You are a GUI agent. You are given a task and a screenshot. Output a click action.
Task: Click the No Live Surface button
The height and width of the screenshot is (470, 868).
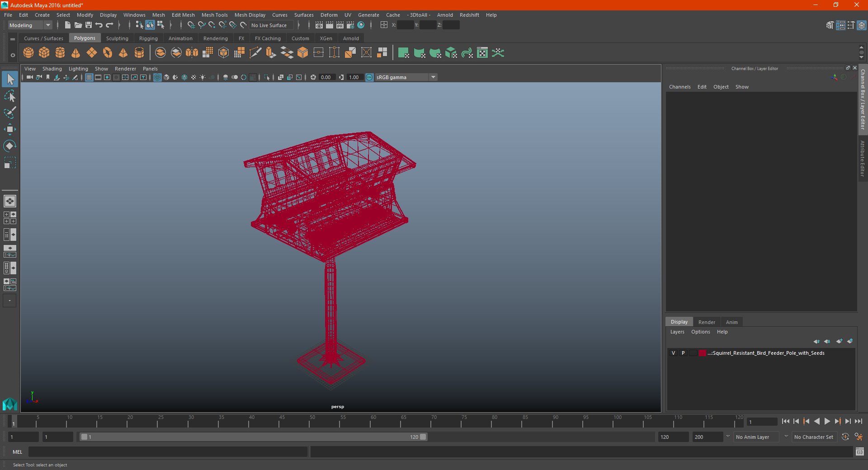(x=271, y=25)
